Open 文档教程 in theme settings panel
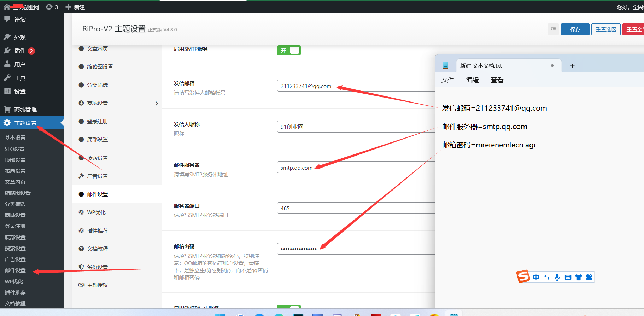 [97, 248]
